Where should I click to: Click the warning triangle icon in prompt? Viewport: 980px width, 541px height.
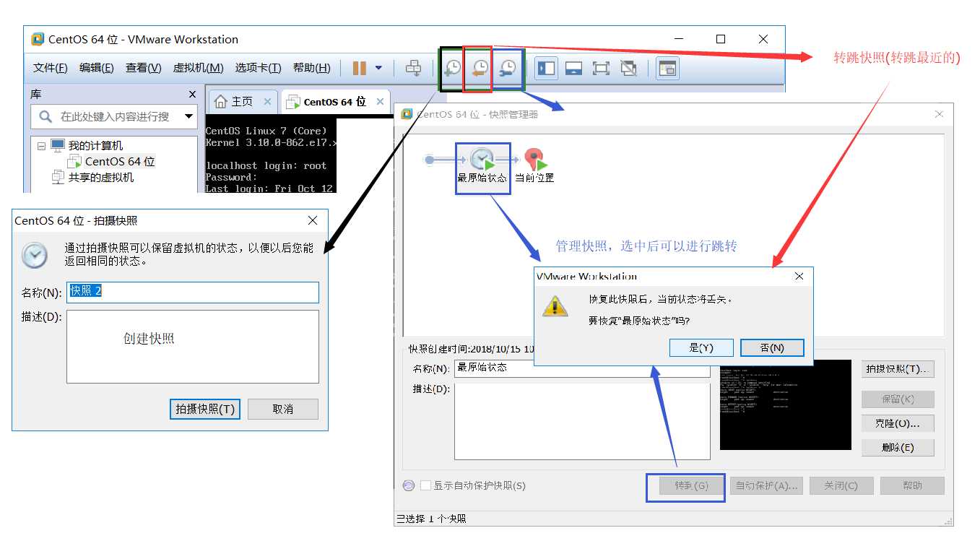tap(555, 306)
